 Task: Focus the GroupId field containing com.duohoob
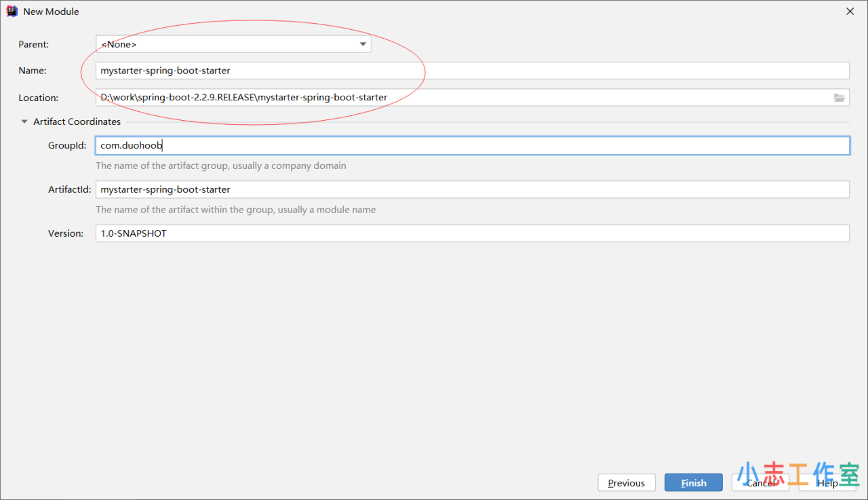[x=472, y=146]
